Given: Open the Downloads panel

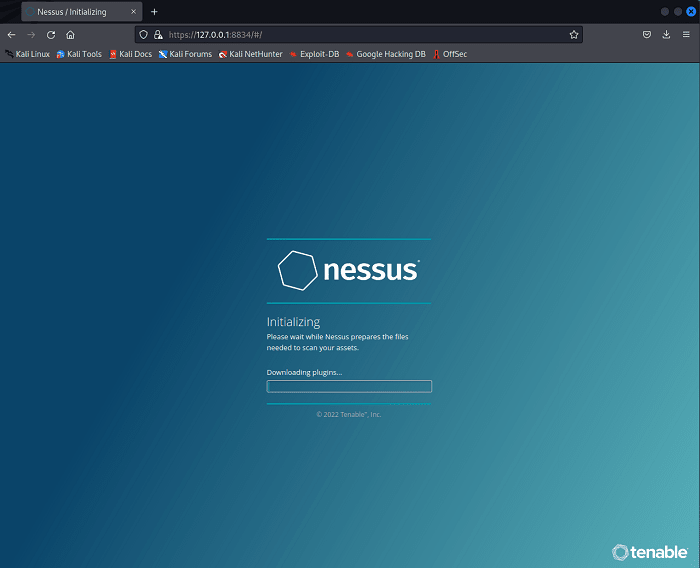Looking at the screenshot, I should (x=666, y=34).
